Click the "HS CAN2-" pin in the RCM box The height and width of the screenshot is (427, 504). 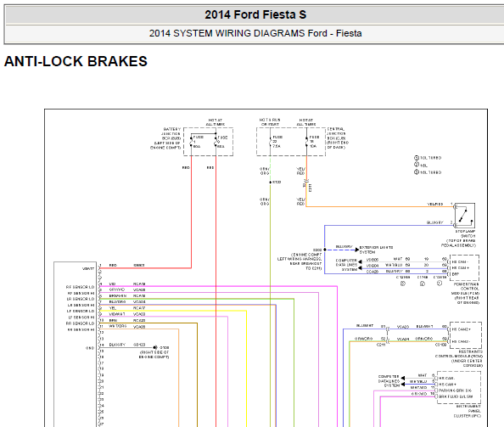[461, 341]
